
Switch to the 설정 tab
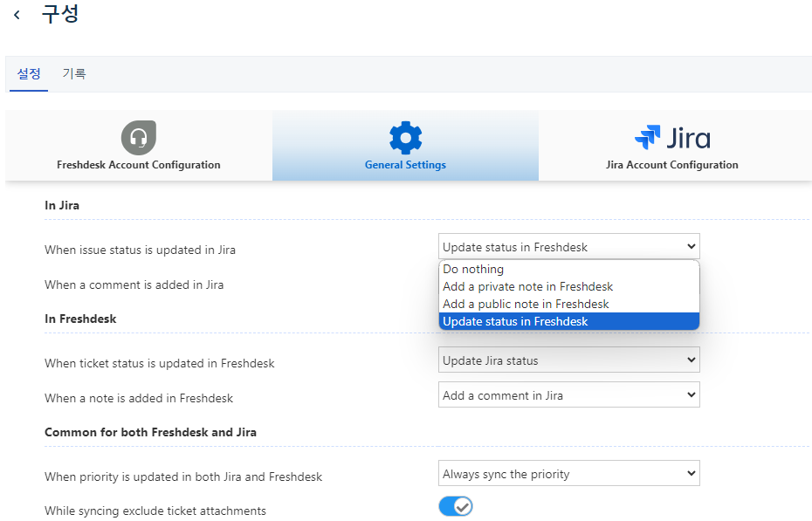click(x=29, y=73)
